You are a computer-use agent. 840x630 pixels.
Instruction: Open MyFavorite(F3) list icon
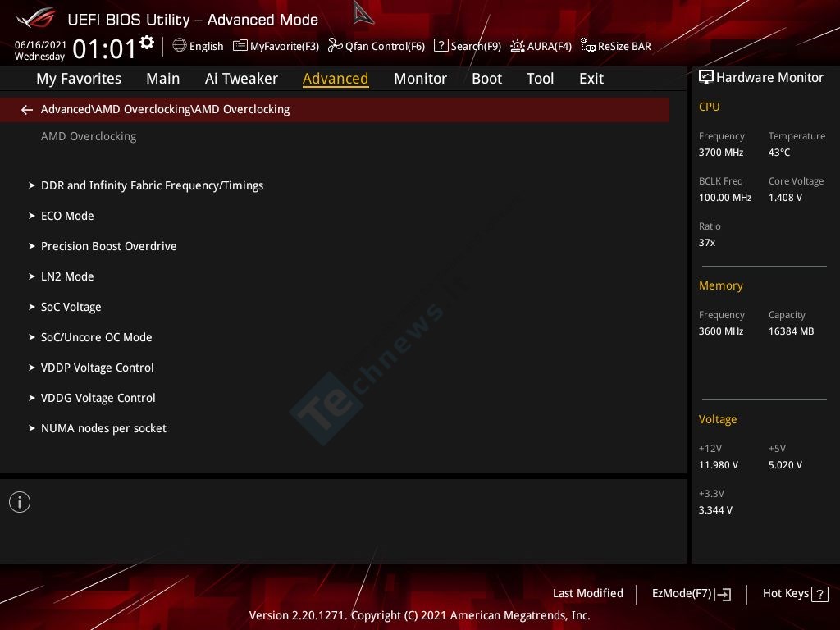pyautogui.click(x=240, y=46)
